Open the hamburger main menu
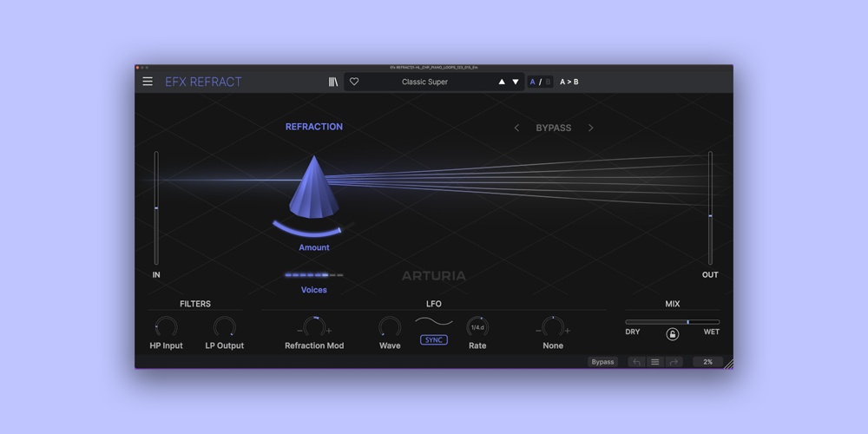This screenshot has width=868, height=434. (x=148, y=82)
